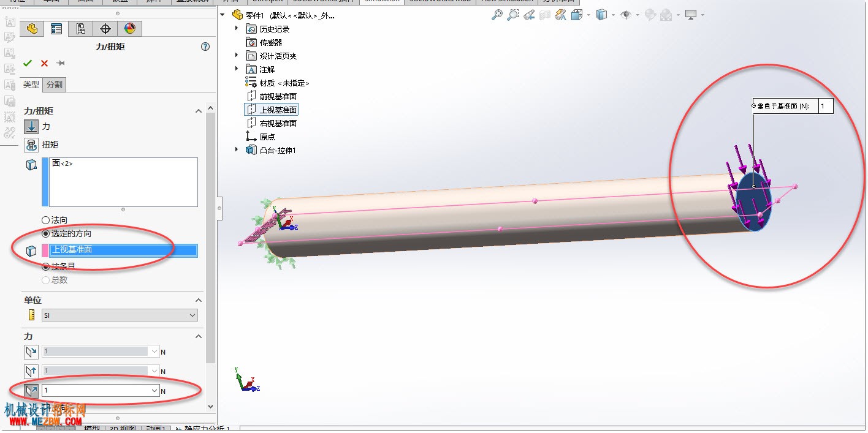Select the 扭矩 (torque) type icon
Image resolution: width=868 pixels, height=433 pixels.
pyautogui.click(x=31, y=145)
